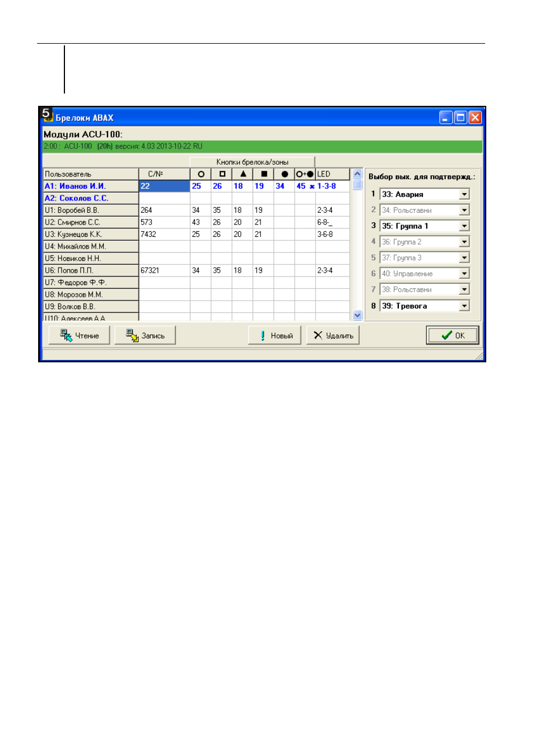Click the Новый button

pyautogui.click(x=275, y=335)
